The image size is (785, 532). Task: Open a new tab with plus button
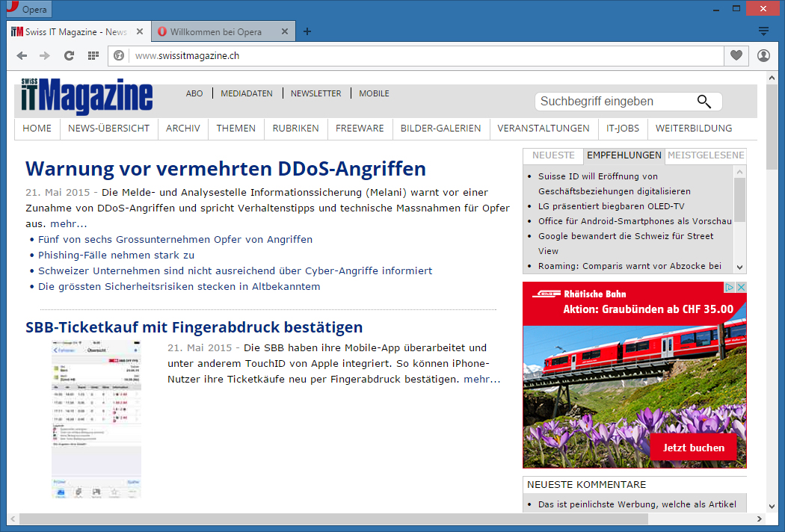[307, 31]
